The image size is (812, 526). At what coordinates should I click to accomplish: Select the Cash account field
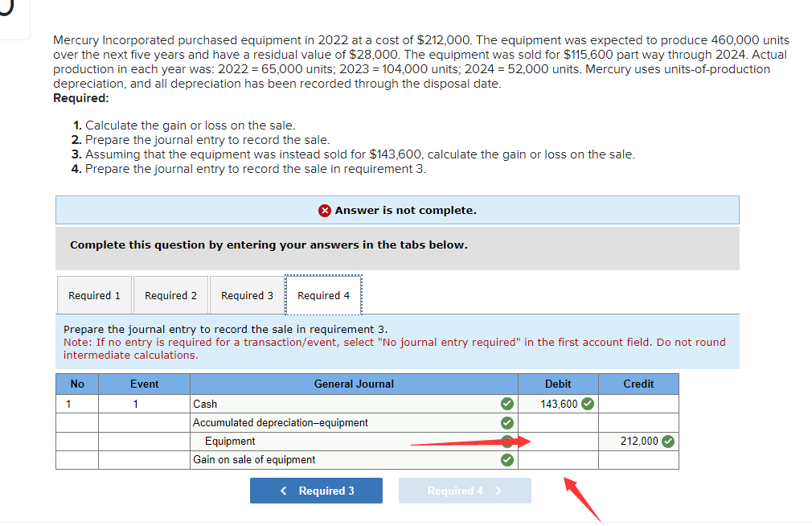point(354,404)
